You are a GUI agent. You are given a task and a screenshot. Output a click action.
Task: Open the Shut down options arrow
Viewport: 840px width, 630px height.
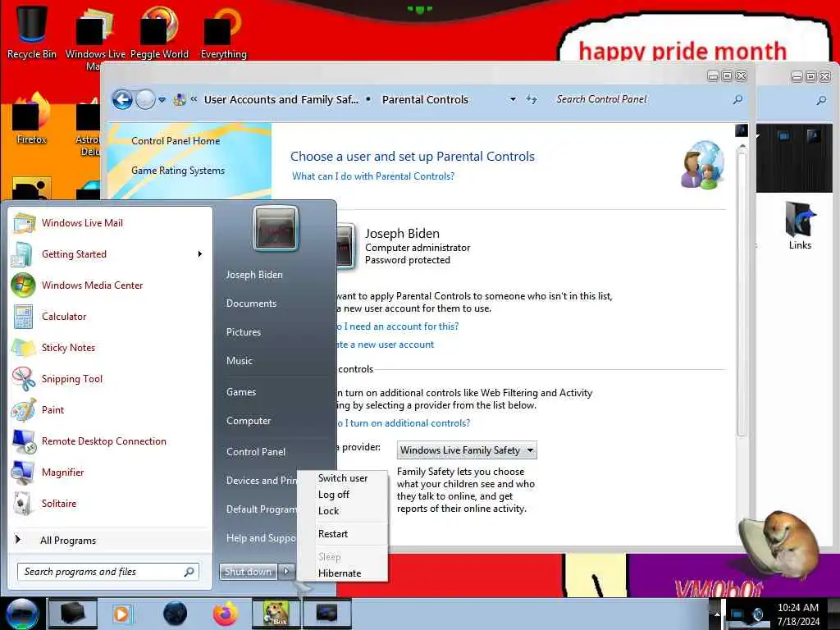(x=286, y=572)
